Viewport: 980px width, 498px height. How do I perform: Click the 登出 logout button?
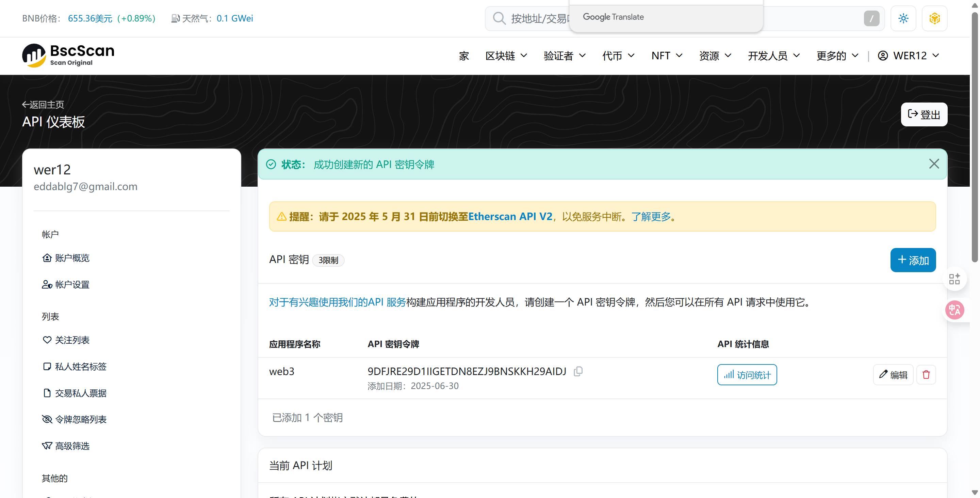pyautogui.click(x=924, y=114)
